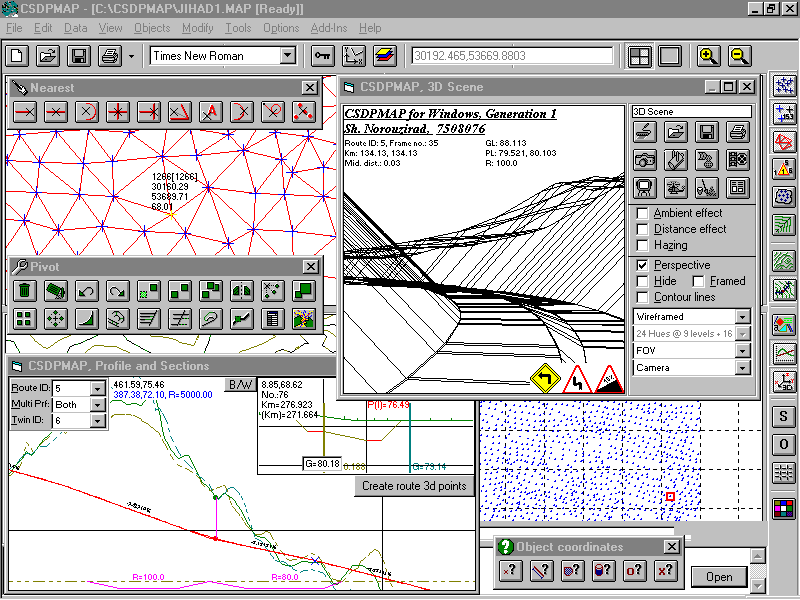Tick the Framed checkbox in 3D Scene
The width and height of the screenshot is (800, 600).
(x=698, y=281)
